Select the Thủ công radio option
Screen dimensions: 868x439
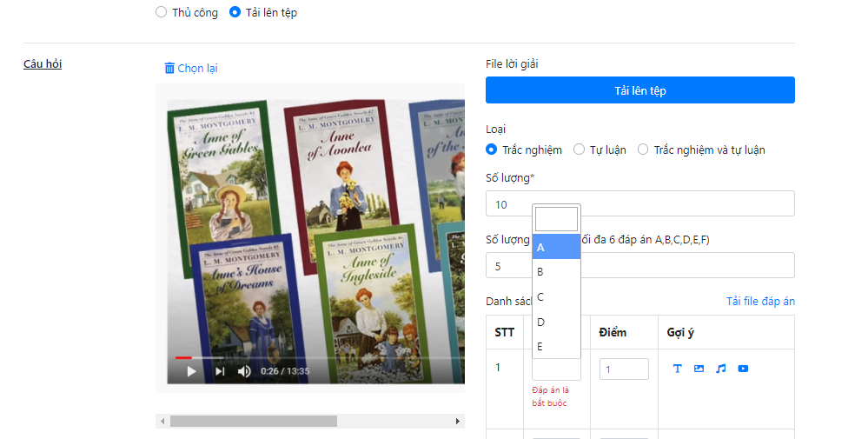161,12
